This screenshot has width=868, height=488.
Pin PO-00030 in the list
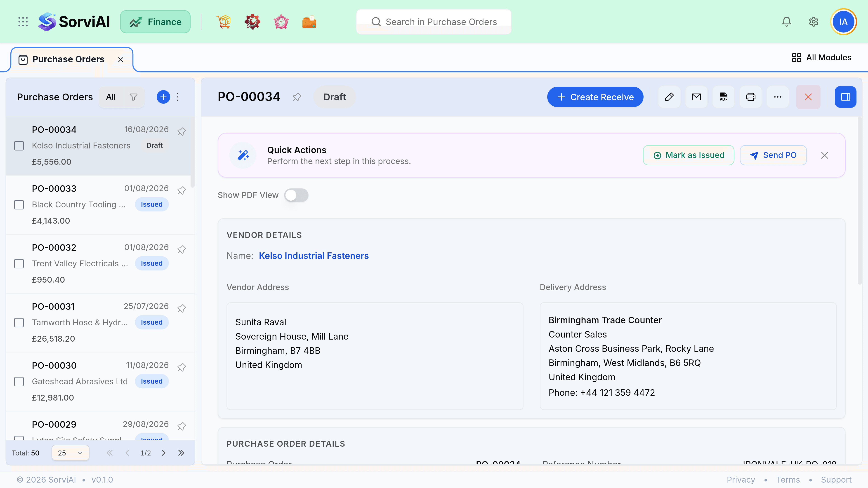click(x=182, y=367)
